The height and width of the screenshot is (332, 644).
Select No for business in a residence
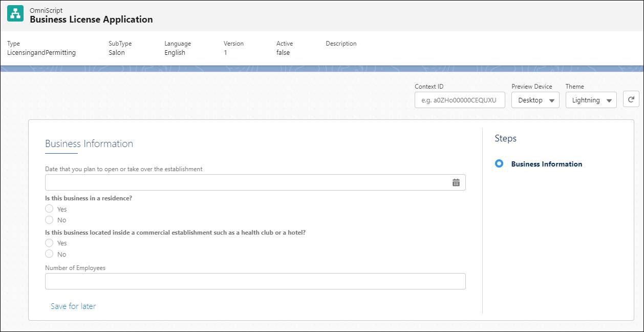tap(49, 220)
